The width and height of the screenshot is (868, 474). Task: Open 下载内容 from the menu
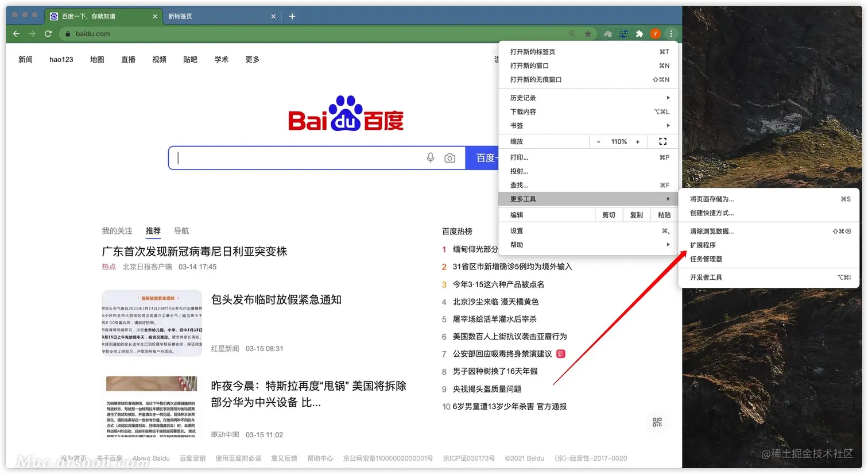click(590, 111)
